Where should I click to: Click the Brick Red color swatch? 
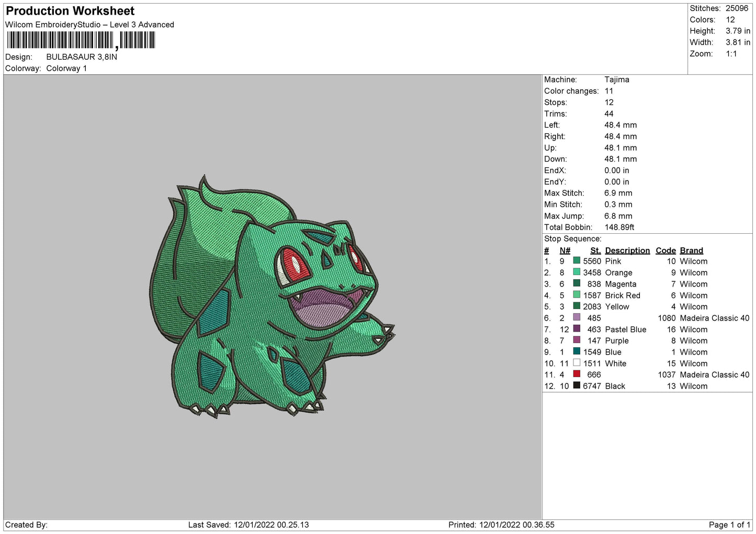pyautogui.click(x=577, y=294)
